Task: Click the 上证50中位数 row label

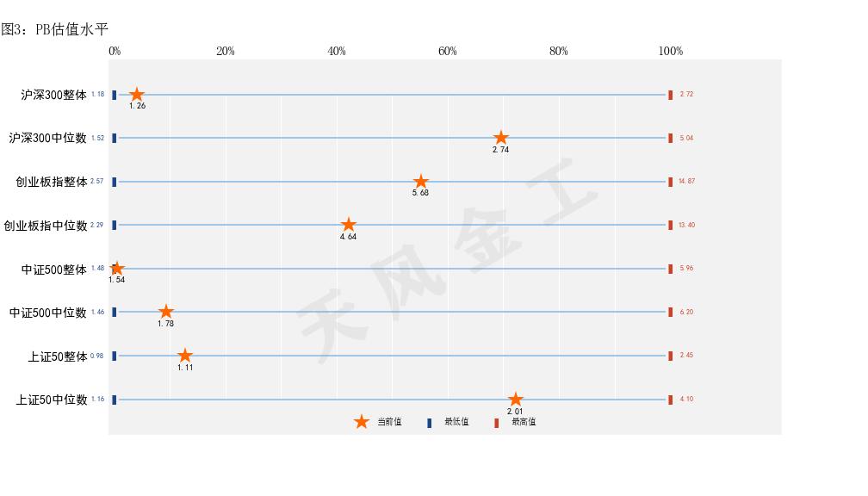Action: (x=52, y=400)
